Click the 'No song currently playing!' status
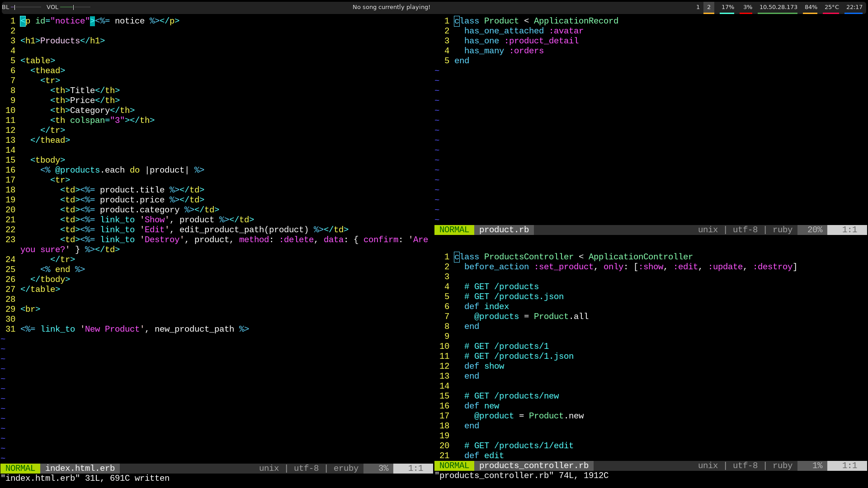Image resolution: width=868 pixels, height=488 pixels. (391, 7)
